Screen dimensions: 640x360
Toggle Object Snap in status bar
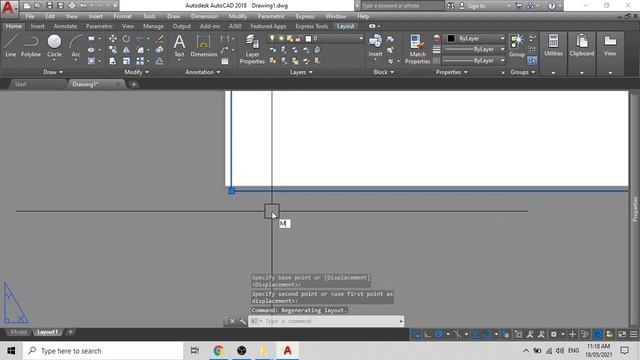click(488, 334)
